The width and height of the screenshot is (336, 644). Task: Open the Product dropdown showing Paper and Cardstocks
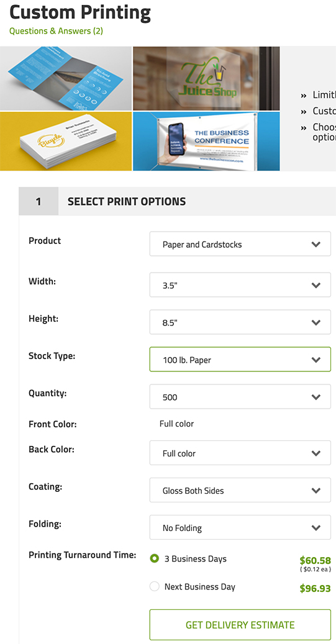[240, 244]
